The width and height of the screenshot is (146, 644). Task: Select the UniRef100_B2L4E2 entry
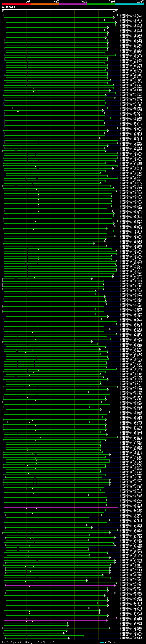click(x=131, y=341)
